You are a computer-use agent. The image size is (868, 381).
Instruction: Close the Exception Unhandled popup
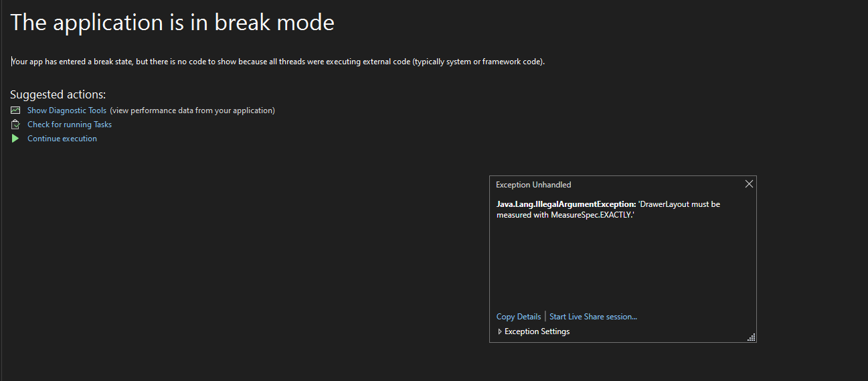tap(749, 184)
